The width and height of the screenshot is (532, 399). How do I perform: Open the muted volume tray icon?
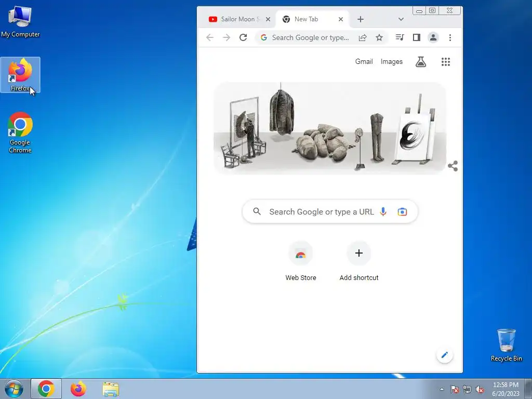tap(480, 389)
